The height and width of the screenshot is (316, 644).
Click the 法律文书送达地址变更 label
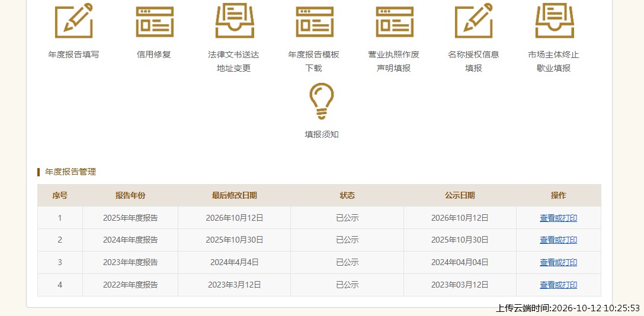click(233, 61)
